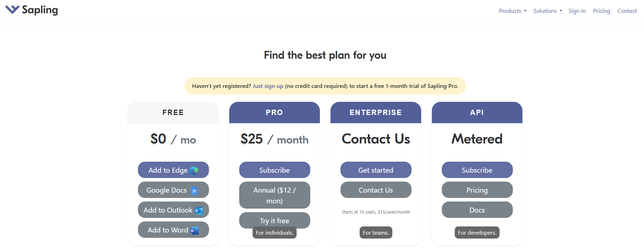
Task: Choose Annual ($12 / mon) billing option
Action: [274, 195]
